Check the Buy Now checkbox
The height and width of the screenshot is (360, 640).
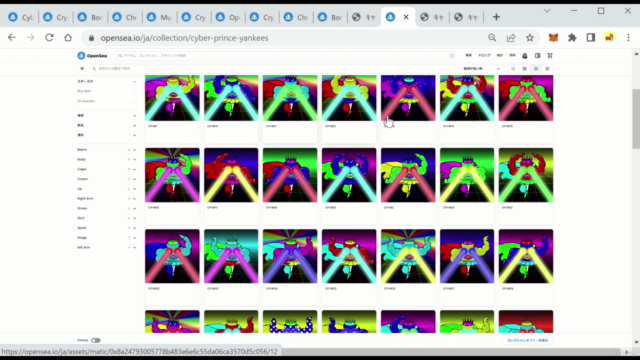pos(134,91)
